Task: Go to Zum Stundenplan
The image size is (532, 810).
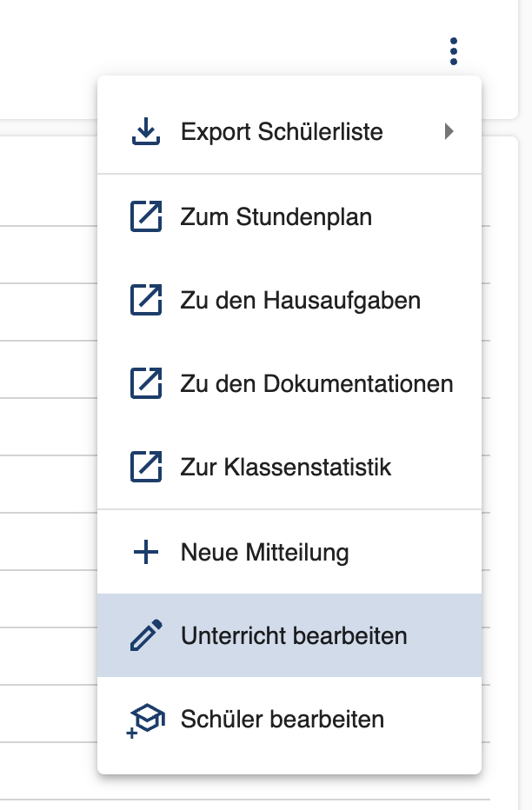Action: (x=276, y=217)
